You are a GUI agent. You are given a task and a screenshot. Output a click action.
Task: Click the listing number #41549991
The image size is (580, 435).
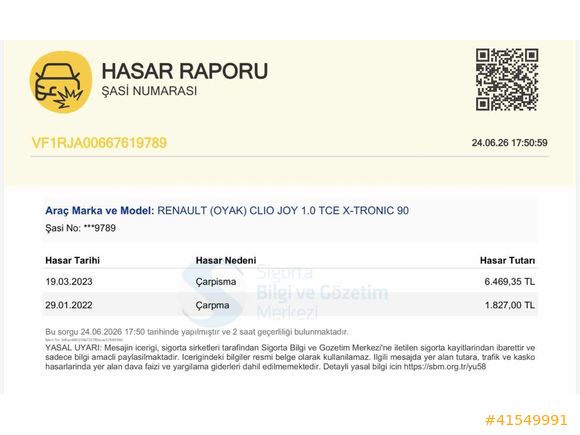pos(526,421)
